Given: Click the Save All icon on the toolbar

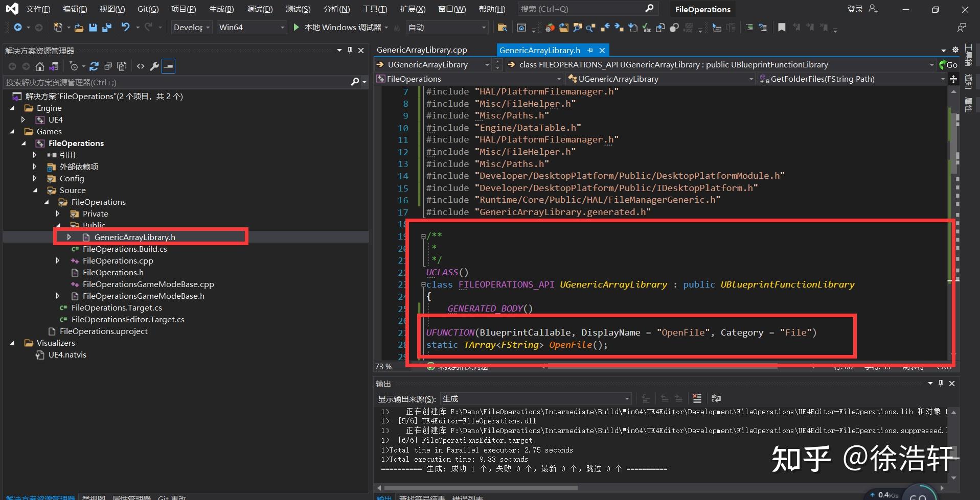Looking at the screenshot, I should click(107, 27).
